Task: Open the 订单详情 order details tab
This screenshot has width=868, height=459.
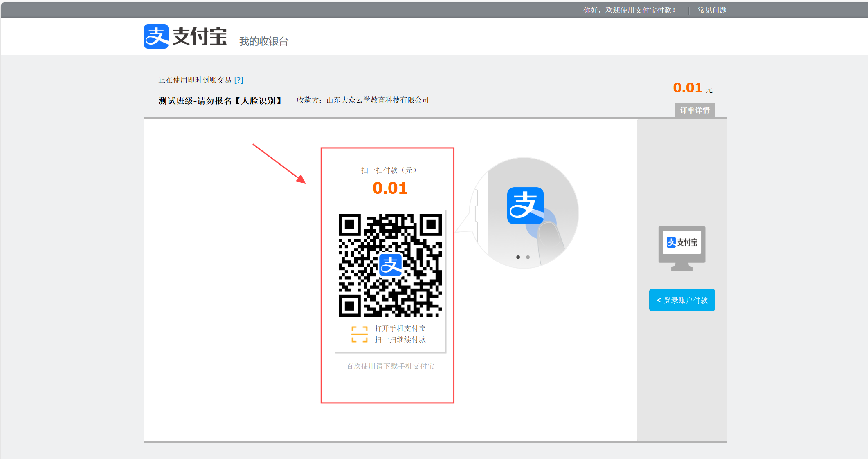Action: [695, 110]
